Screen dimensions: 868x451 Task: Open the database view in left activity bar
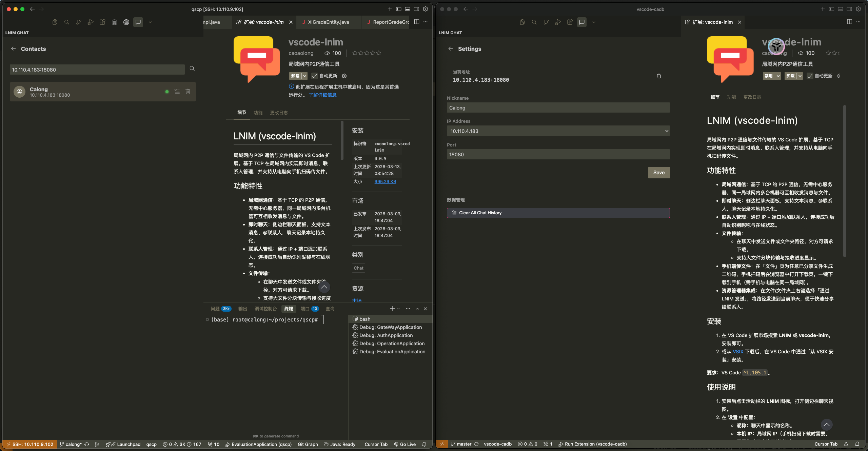pos(114,22)
